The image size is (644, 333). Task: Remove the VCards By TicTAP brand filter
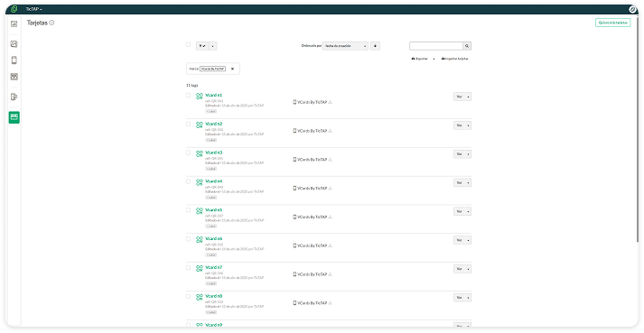[x=232, y=69]
